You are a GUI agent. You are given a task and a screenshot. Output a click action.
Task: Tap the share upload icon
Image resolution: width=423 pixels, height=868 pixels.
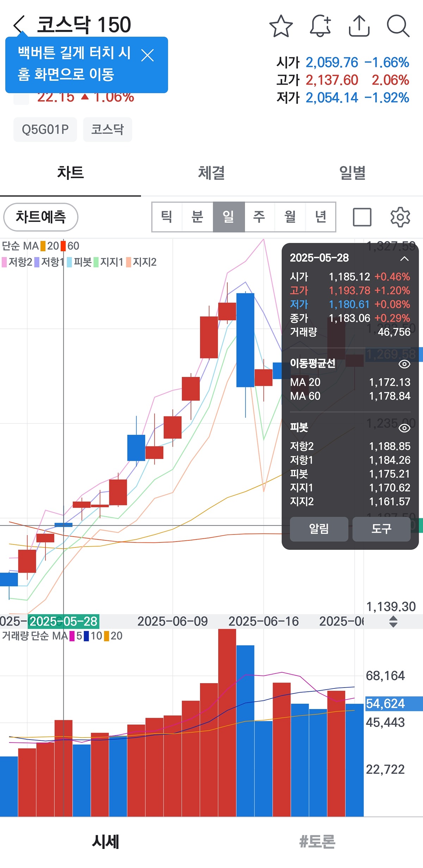click(x=359, y=26)
